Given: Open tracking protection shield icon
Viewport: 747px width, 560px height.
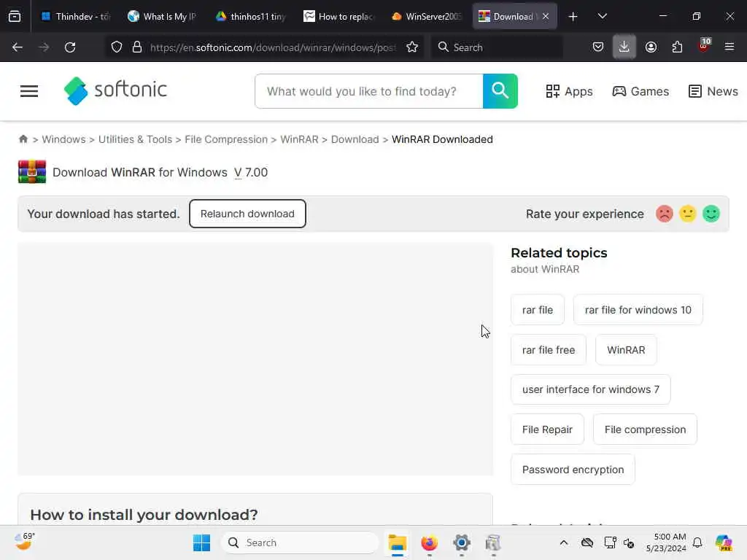Looking at the screenshot, I should pos(117,47).
